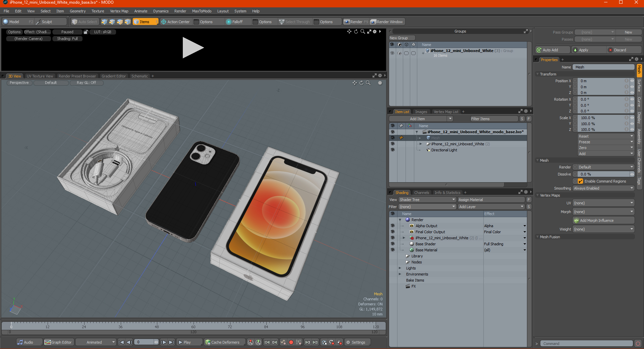This screenshot has height=349, width=644.
Task: Click the Render F9 button
Action: click(356, 22)
